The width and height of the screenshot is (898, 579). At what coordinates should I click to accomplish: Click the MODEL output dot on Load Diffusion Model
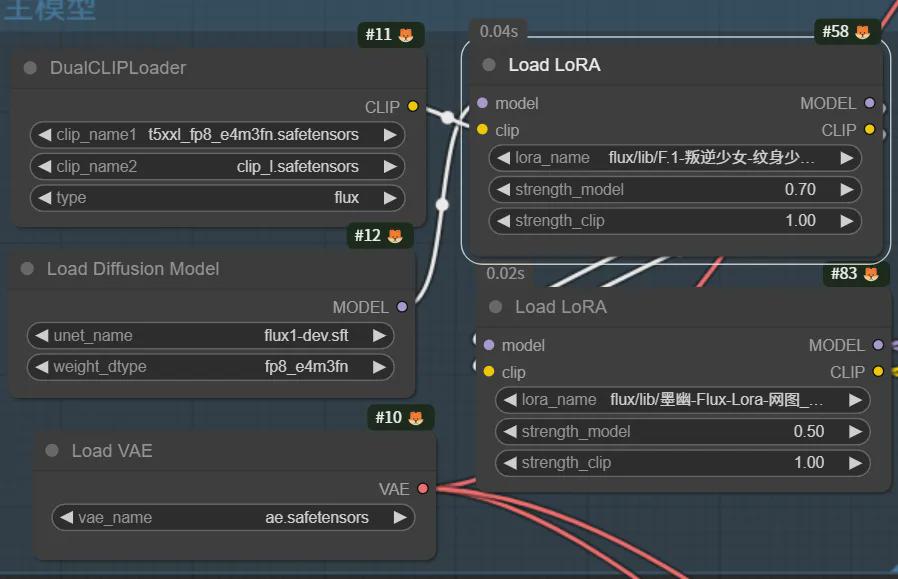pyautogui.click(x=402, y=307)
